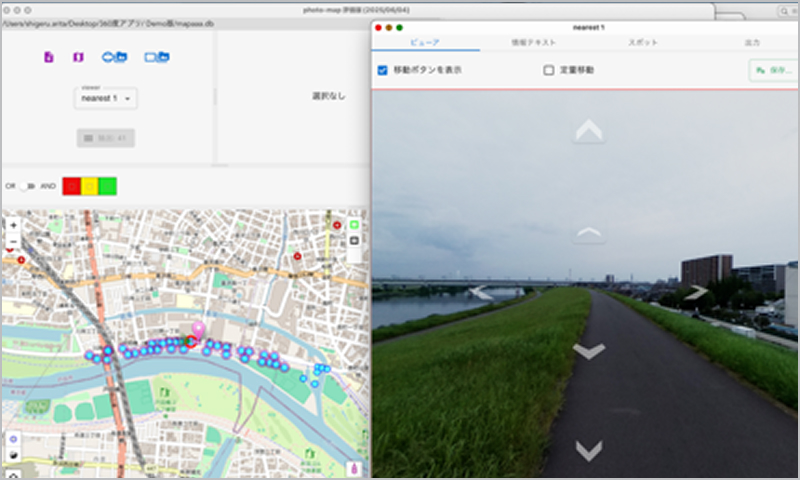Zoom in on the map
800x480 pixels.
[x=13, y=225]
